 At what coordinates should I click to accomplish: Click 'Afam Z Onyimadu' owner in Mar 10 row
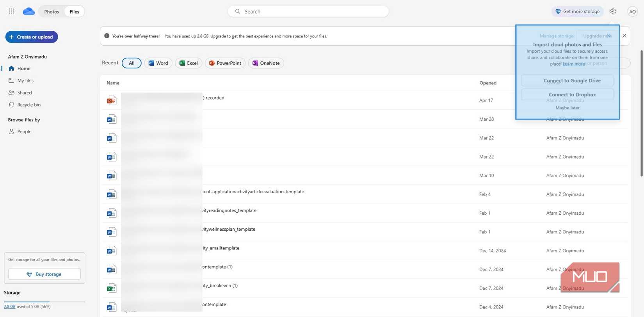[x=565, y=175]
